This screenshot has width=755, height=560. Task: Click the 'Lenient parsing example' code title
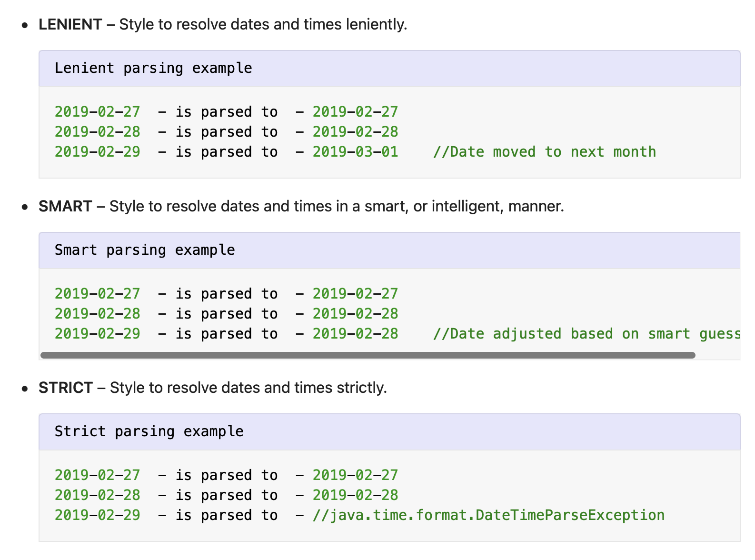click(153, 68)
